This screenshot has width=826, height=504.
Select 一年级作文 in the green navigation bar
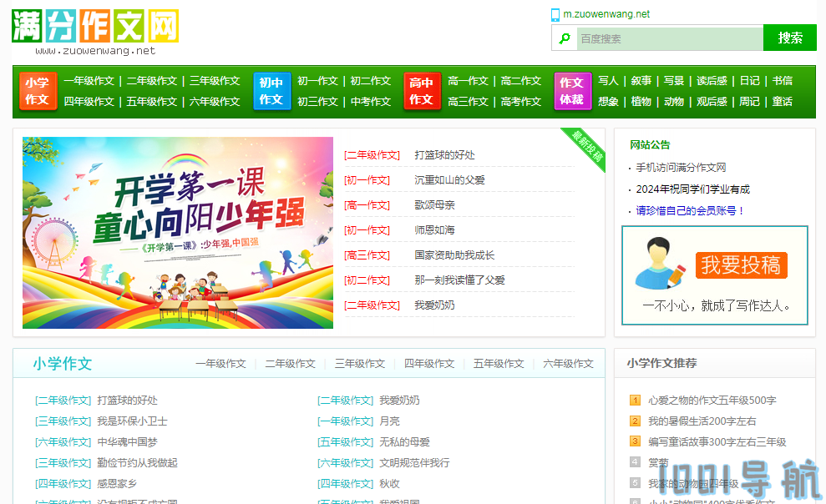click(89, 81)
